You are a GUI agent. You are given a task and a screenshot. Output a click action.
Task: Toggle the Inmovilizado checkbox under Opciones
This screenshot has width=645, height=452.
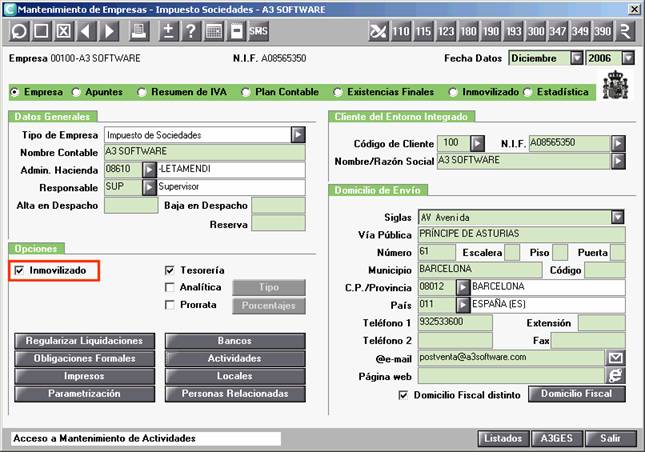(19, 270)
